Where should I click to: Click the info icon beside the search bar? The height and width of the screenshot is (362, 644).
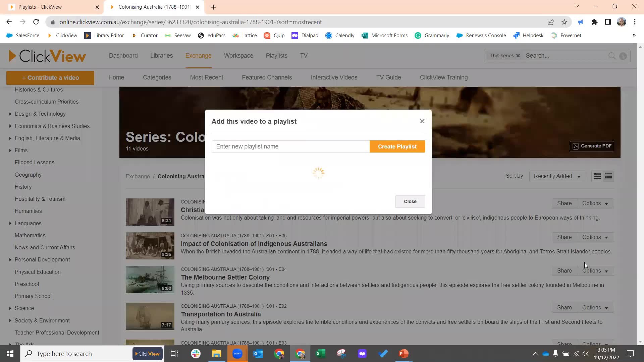pos(623,56)
